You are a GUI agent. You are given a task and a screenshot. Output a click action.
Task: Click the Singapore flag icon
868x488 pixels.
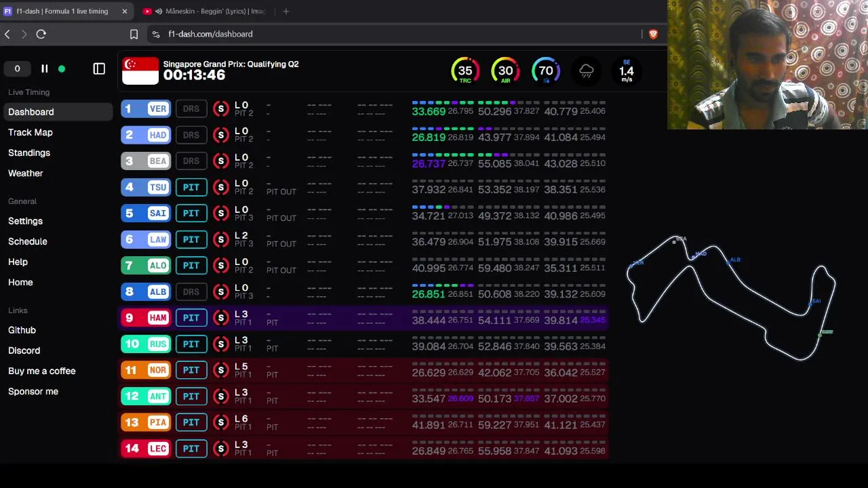[x=140, y=70]
